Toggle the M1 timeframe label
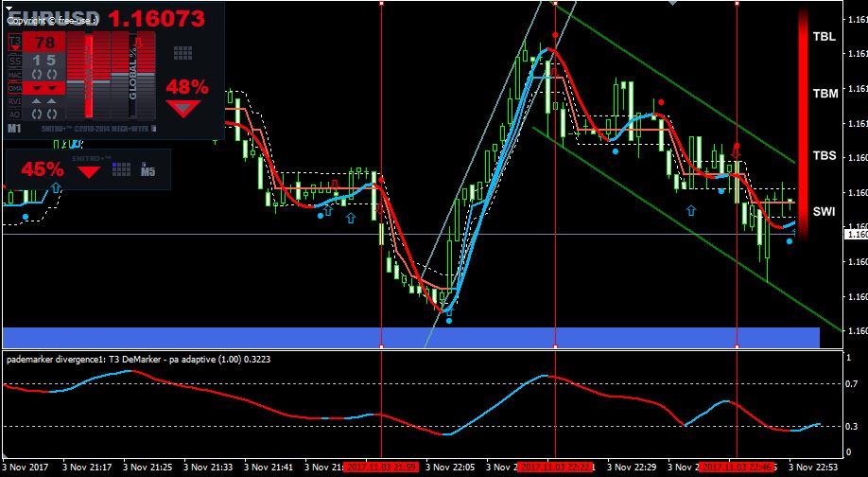The image size is (868, 477). click(14, 129)
